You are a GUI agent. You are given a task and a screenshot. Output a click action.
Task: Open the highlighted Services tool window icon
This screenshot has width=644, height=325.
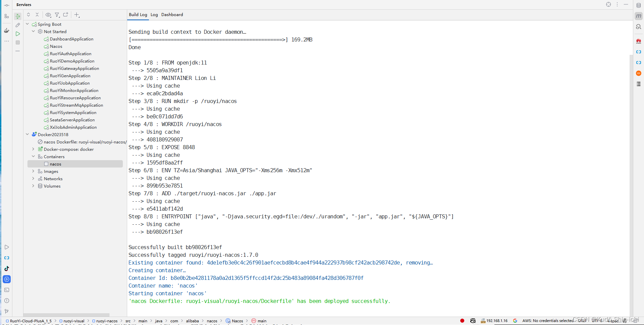click(x=7, y=279)
